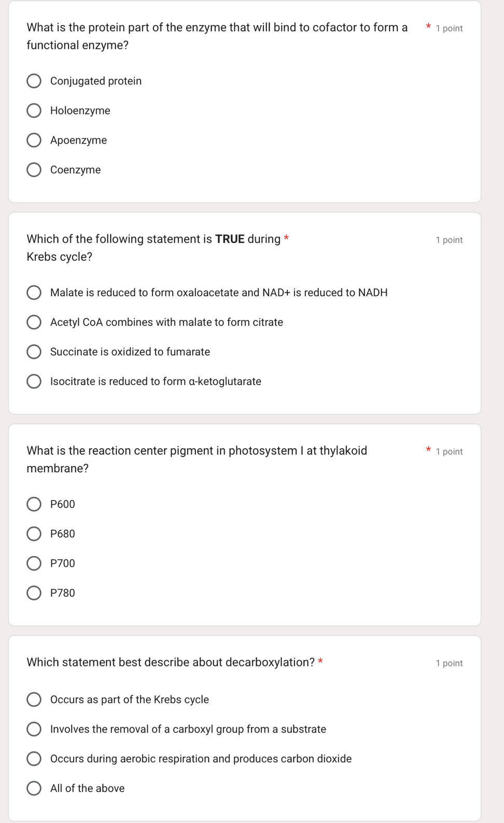This screenshot has height=823, width=504.
Task: Click the decarboxylation question heading
Action: pyautogui.click(x=171, y=662)
